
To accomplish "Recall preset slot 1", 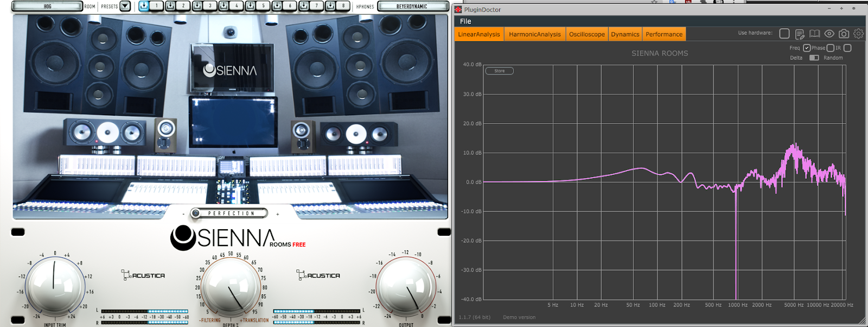I will 157,6.
